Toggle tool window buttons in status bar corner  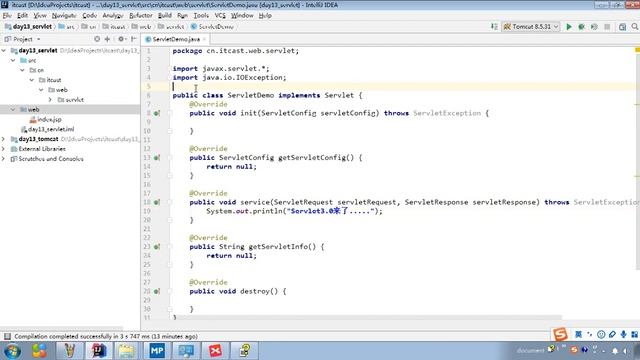(7, 336)
